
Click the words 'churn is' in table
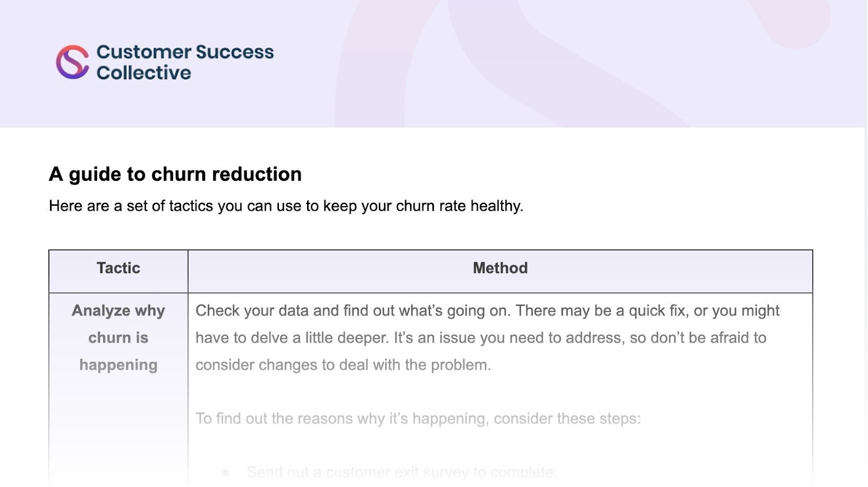[x=118, y=338]
